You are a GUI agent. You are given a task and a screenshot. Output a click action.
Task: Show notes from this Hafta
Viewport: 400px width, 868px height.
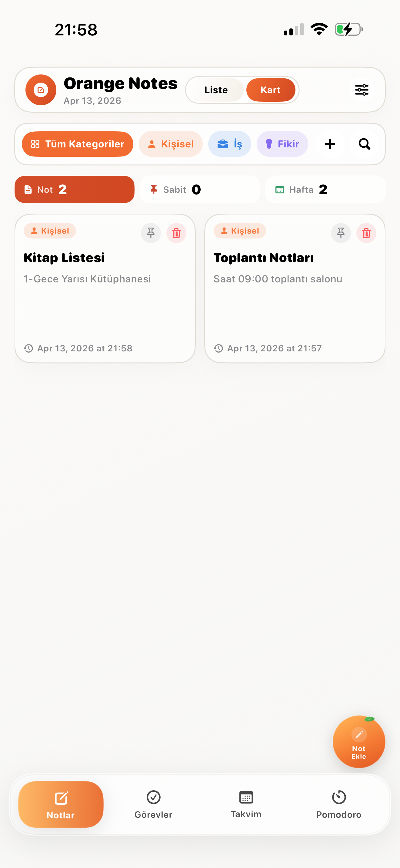(x=325, y=189)
